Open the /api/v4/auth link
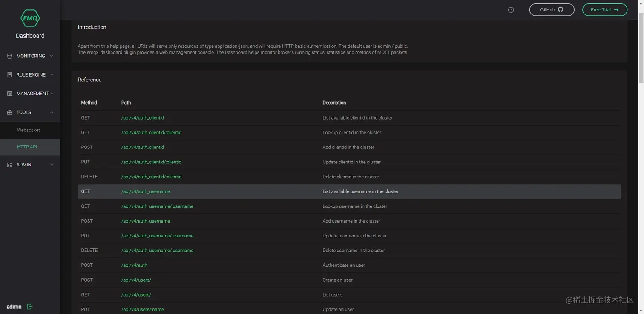This screenshot has height=314, width=644. 134,265
